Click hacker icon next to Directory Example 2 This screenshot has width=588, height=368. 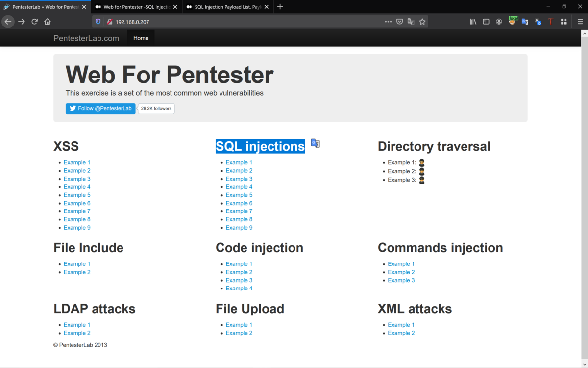click(422, 171)
